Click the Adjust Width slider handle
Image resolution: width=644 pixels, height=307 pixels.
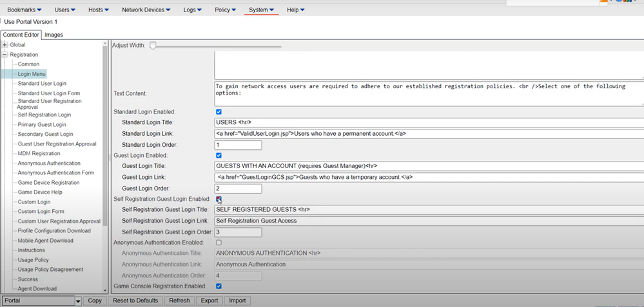(153, 46)
